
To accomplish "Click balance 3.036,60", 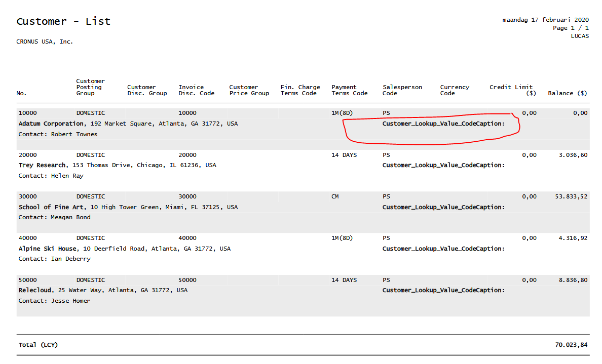I will (573, 155).
